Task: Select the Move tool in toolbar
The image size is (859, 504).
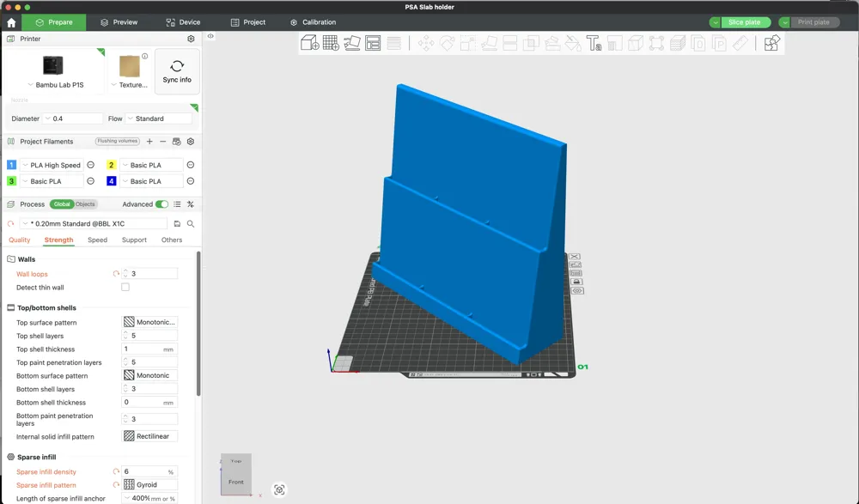Action: 426,43
